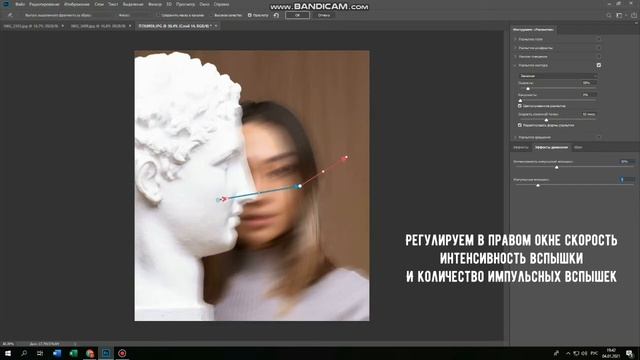Toggle the Preview (Просмотр) checkbox
The image size is (640, 360).
tap(249, 15)
